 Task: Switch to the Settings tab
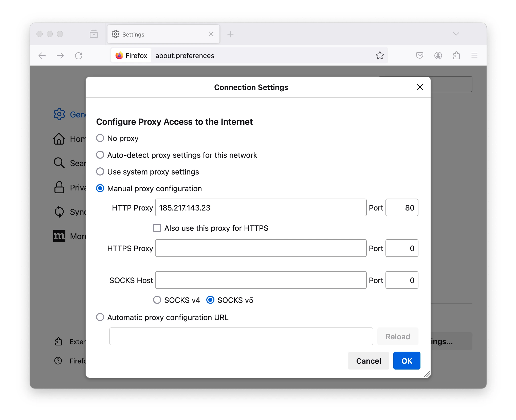163,34
